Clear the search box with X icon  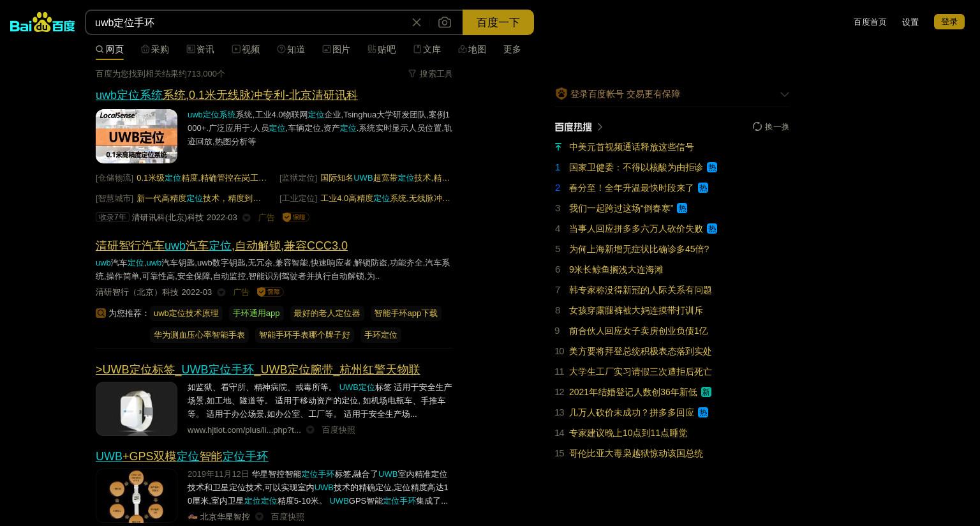click(x=417, y=22)
